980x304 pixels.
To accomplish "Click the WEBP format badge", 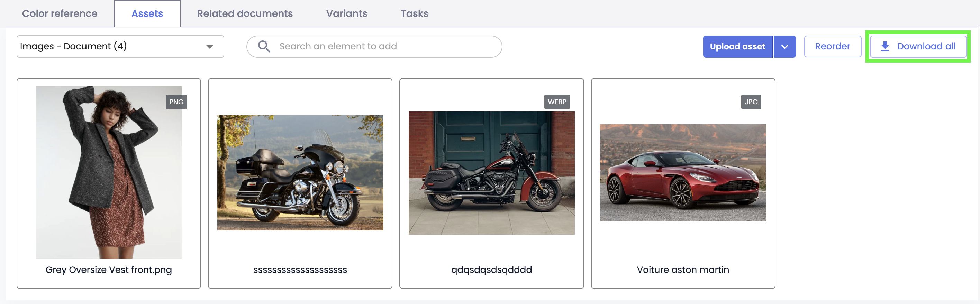I will (556, 102).
